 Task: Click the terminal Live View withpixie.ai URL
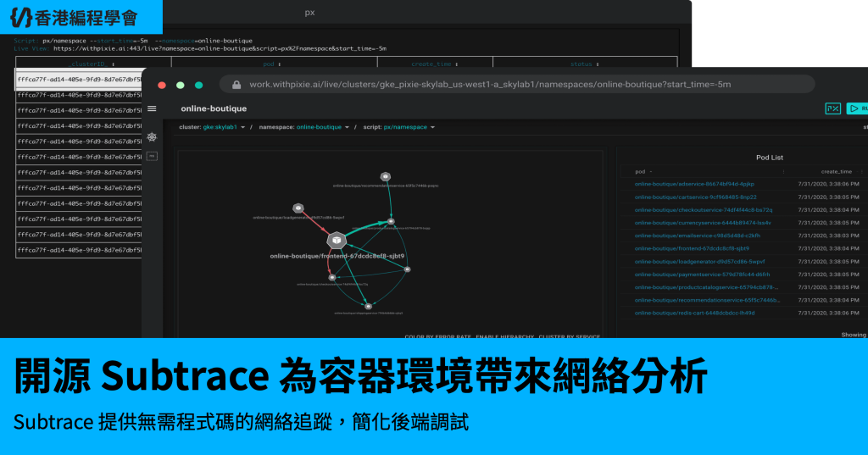(220, 48)
